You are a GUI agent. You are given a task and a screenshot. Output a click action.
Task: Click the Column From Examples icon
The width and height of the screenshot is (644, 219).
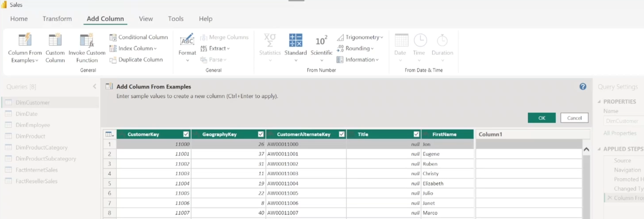click(x=25, y=41)
